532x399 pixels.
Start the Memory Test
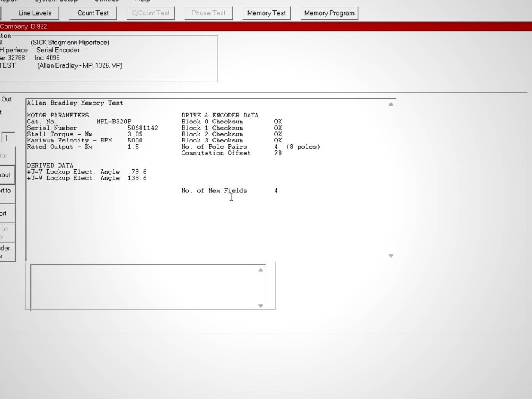(x=266, y=13)
